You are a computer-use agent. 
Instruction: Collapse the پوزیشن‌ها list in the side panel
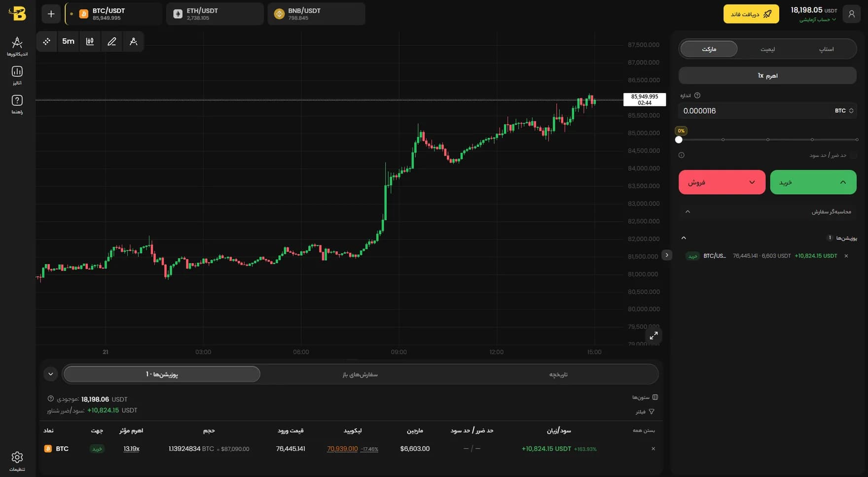[x=684, y=238]
